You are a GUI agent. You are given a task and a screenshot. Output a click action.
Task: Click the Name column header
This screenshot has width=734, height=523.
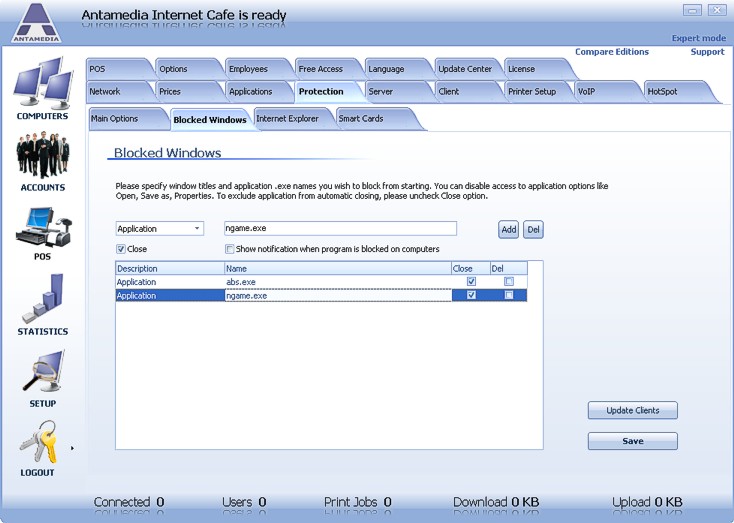point(338,269)
